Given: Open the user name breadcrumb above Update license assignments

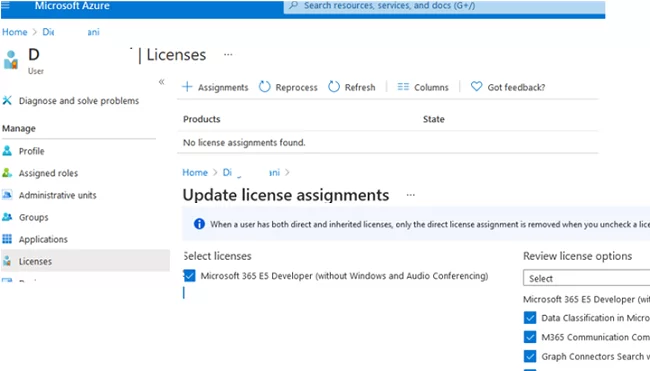Looking at the screenshot, I should pyautogui.click(x=251, y=172).
